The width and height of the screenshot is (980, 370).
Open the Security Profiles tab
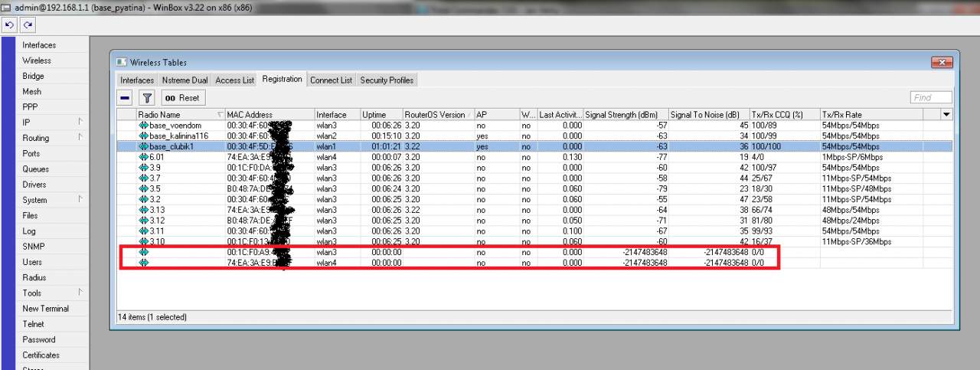pos(387,80)
